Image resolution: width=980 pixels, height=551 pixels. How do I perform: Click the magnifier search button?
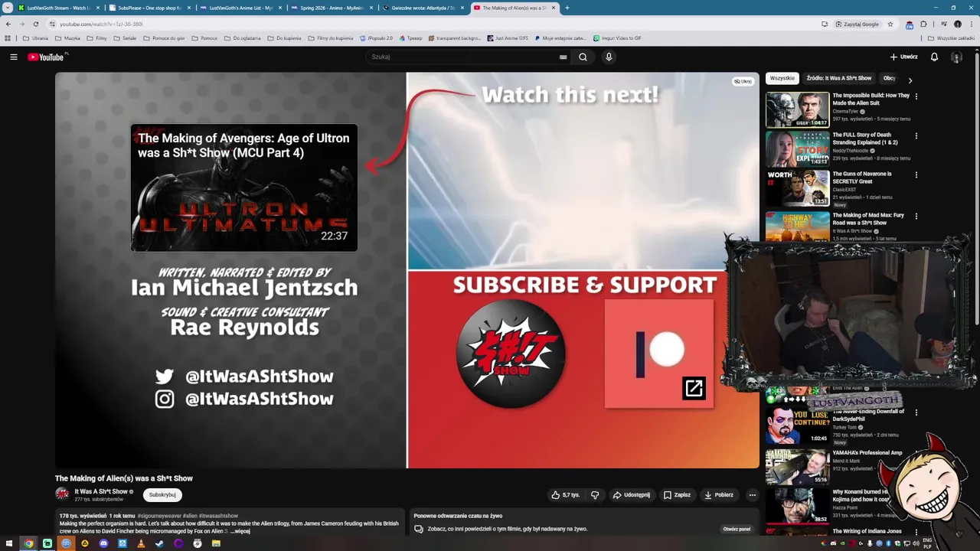583,57
